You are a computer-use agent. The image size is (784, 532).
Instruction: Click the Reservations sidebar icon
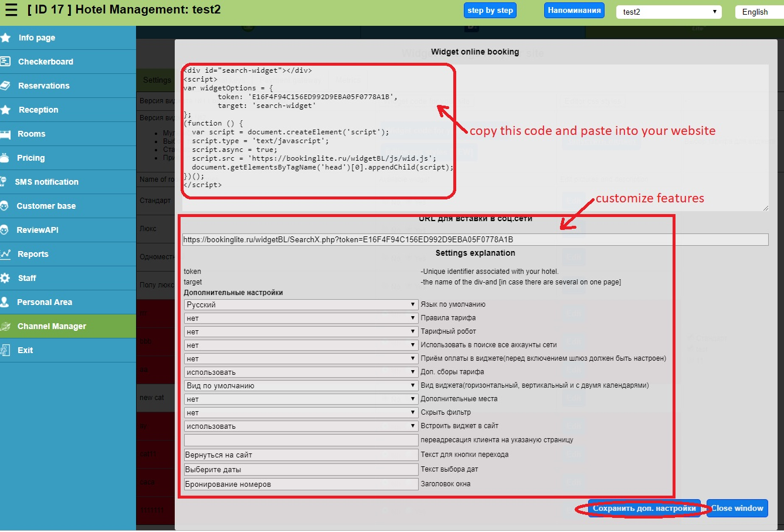[x=5, y=85]
